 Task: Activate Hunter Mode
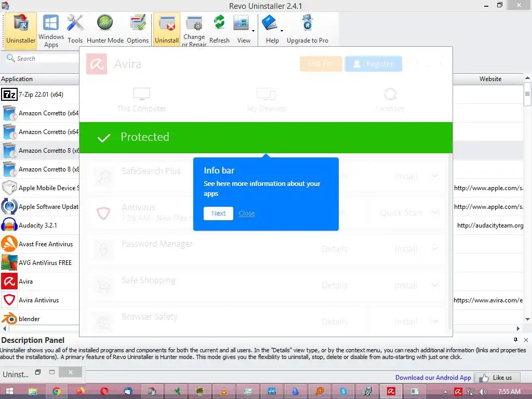(x=105, y=30)
